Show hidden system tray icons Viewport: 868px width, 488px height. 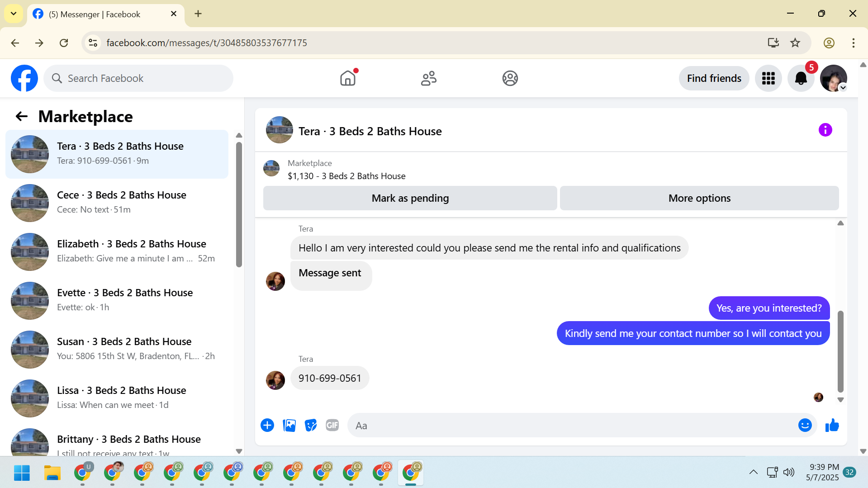[x=753, y=472]
